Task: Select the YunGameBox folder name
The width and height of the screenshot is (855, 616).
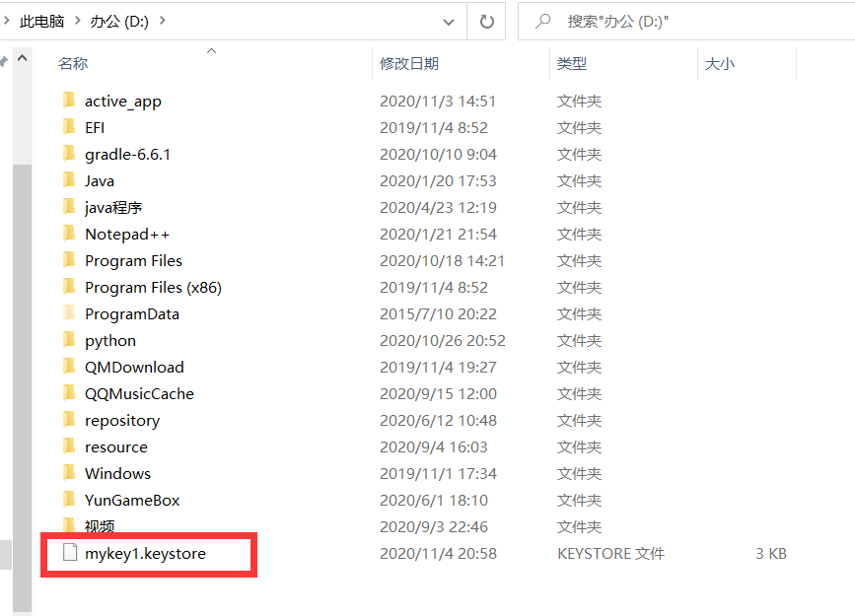Action: [x=132, y=501]
